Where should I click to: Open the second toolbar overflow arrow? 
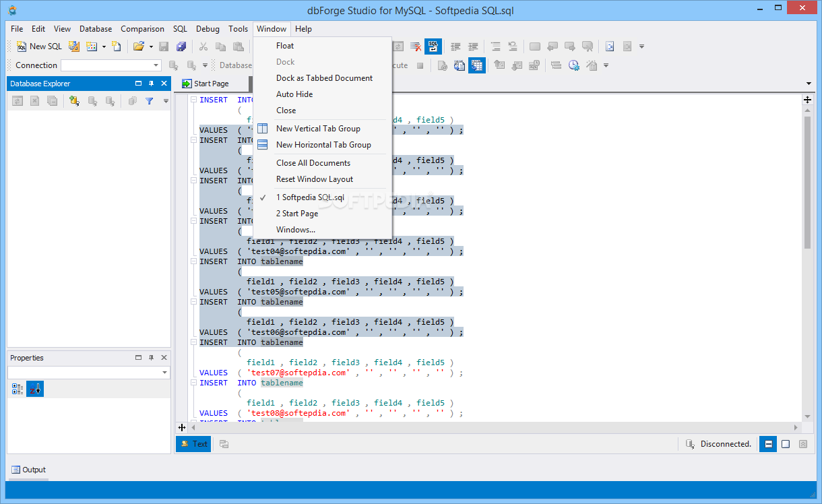tap(606, 65)
